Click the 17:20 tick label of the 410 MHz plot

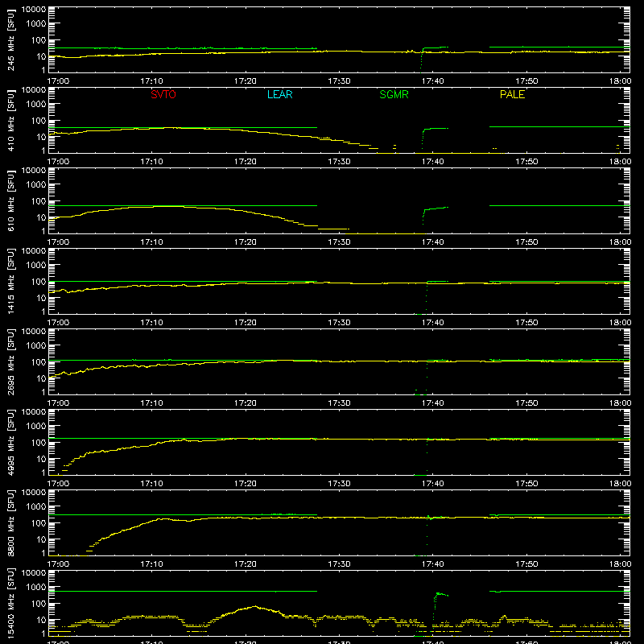[246, 162]
